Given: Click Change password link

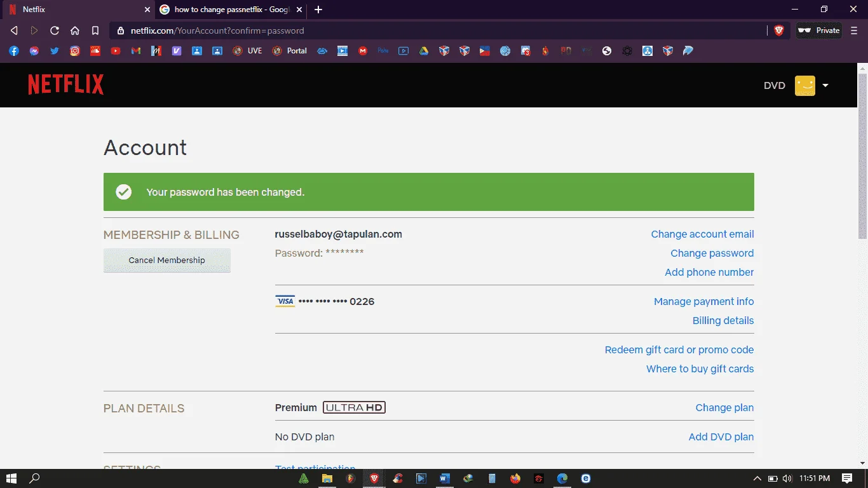Looking at the screenshot, I should click(712, 254).
